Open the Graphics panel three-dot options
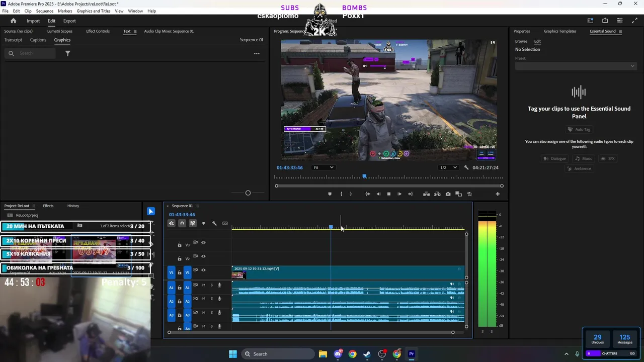Screen dimensions: 644x362 pyautogui.click(x=257, y=53)
